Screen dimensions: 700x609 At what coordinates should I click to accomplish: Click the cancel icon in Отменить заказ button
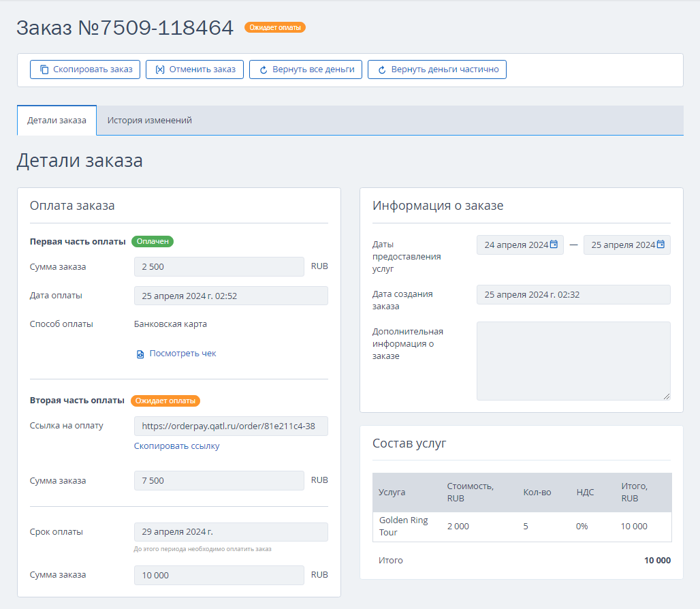160,69
